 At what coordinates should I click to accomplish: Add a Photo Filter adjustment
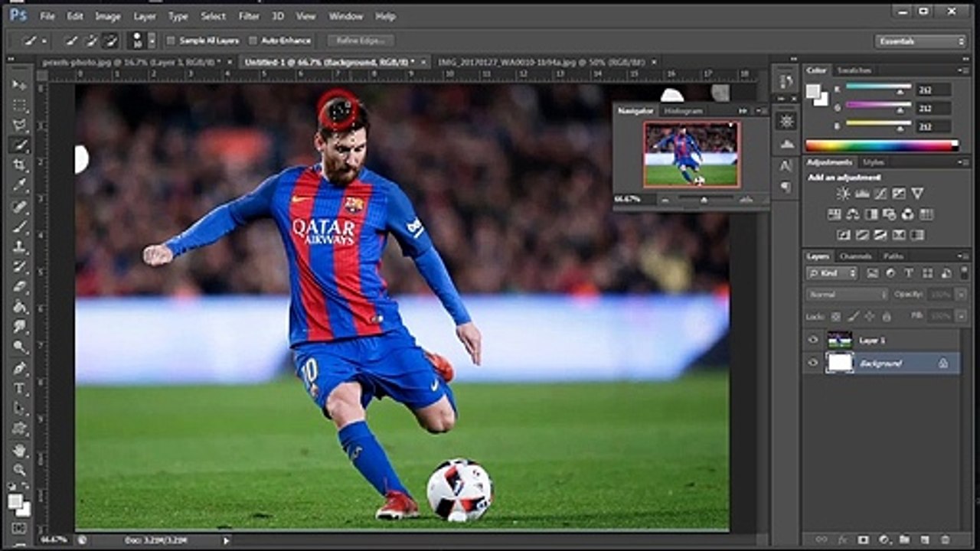[890, 214]
